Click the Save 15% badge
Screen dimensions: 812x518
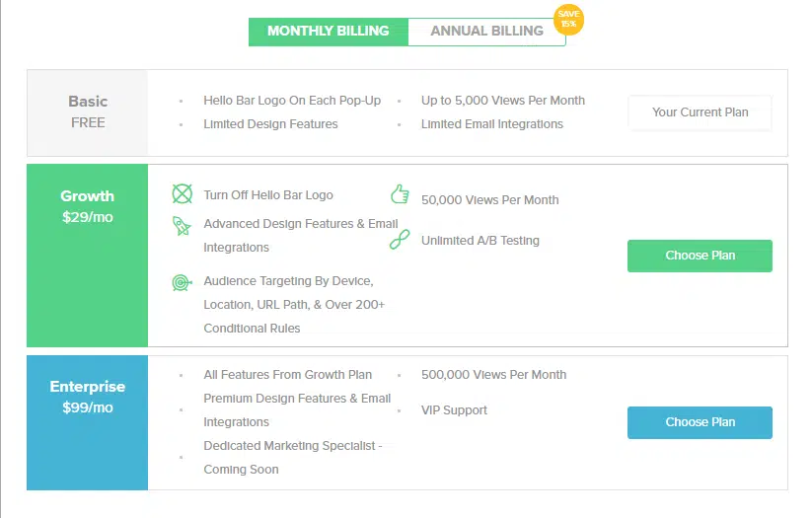(x=568, y=20)
